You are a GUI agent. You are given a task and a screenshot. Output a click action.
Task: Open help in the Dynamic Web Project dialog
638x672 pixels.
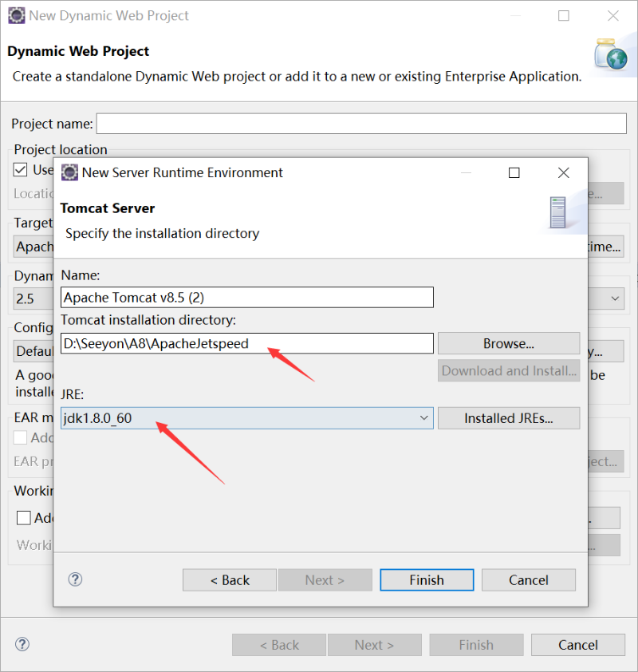(22, 644)
